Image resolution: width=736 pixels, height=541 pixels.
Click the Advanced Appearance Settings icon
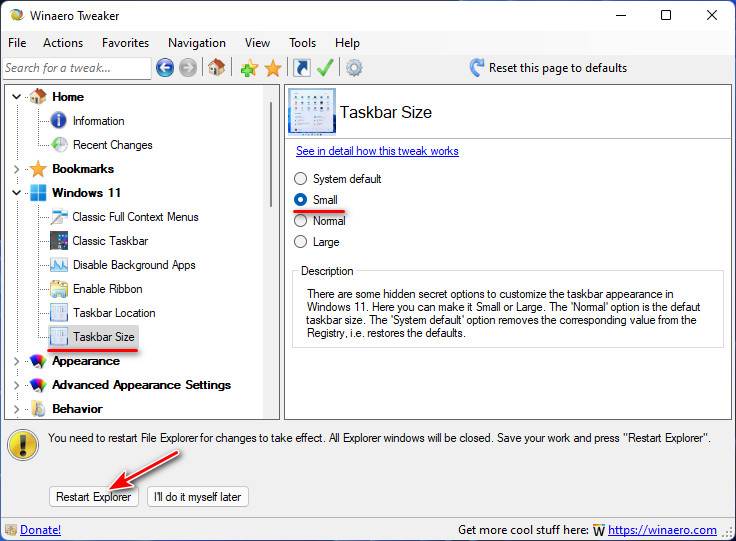tap(38, 385)
